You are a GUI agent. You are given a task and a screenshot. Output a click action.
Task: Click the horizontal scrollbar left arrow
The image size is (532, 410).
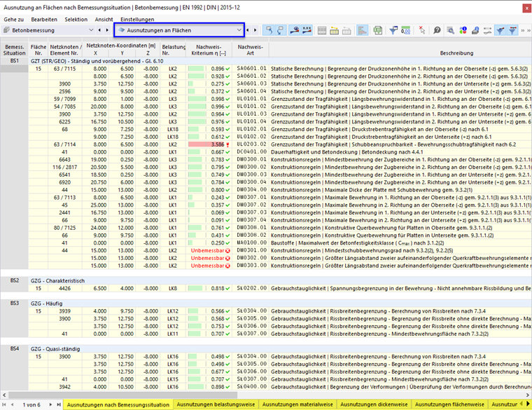(4, 395)
